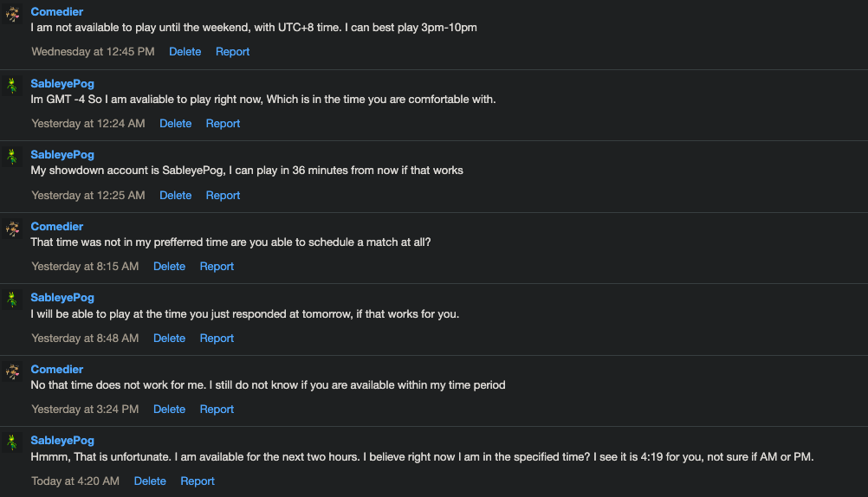Select Comedier's username on the 3:24 PM post
This screenshot has height=497, width=868.
coord(57,370)
